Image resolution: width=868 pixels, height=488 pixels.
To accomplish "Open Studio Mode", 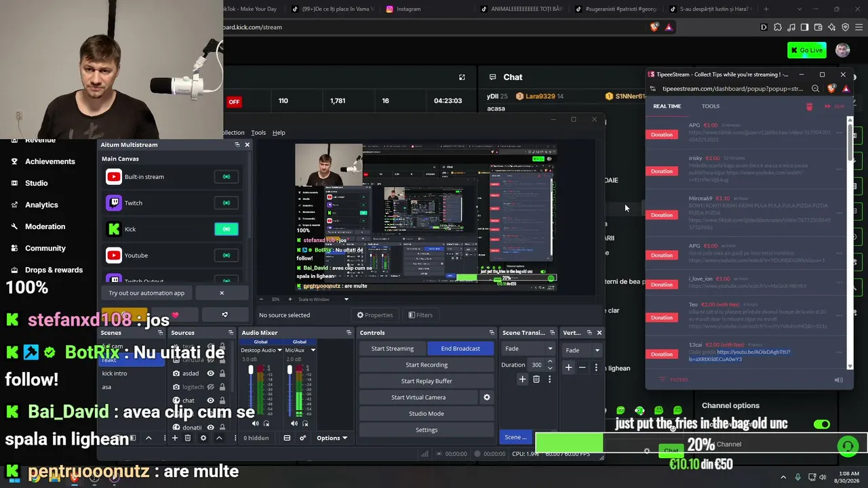I will [x=427, y=413].
